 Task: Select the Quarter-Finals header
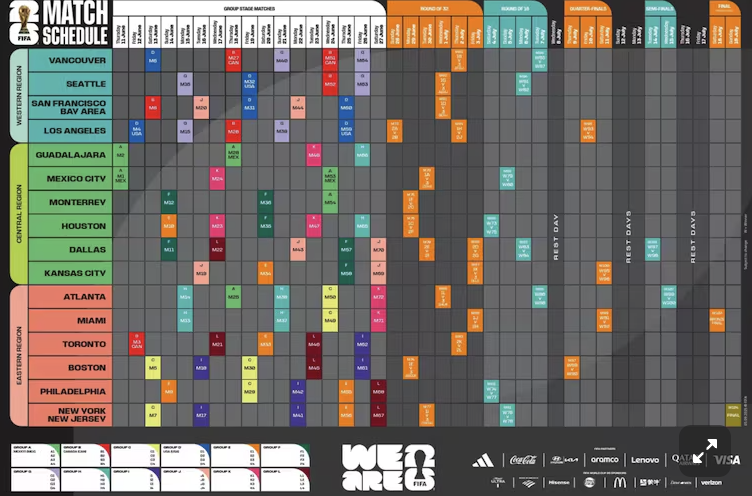[x=588, y=8]
